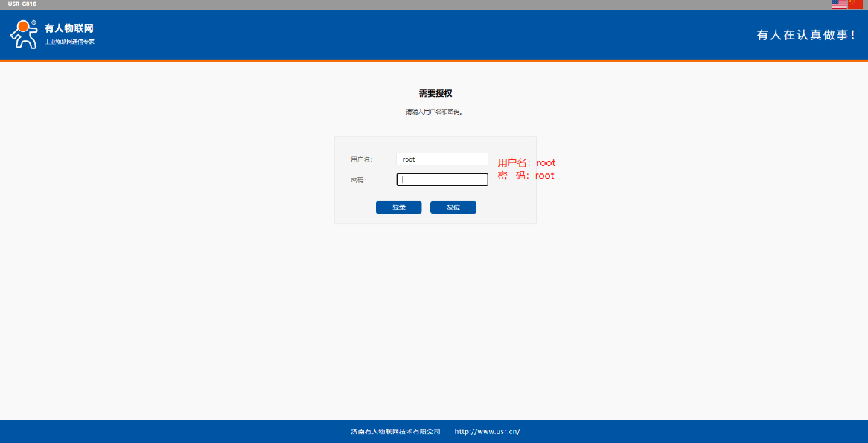Click the 工业物联网通信专家 tagline under the logo

pyautogui.click(x=69, y=42)
